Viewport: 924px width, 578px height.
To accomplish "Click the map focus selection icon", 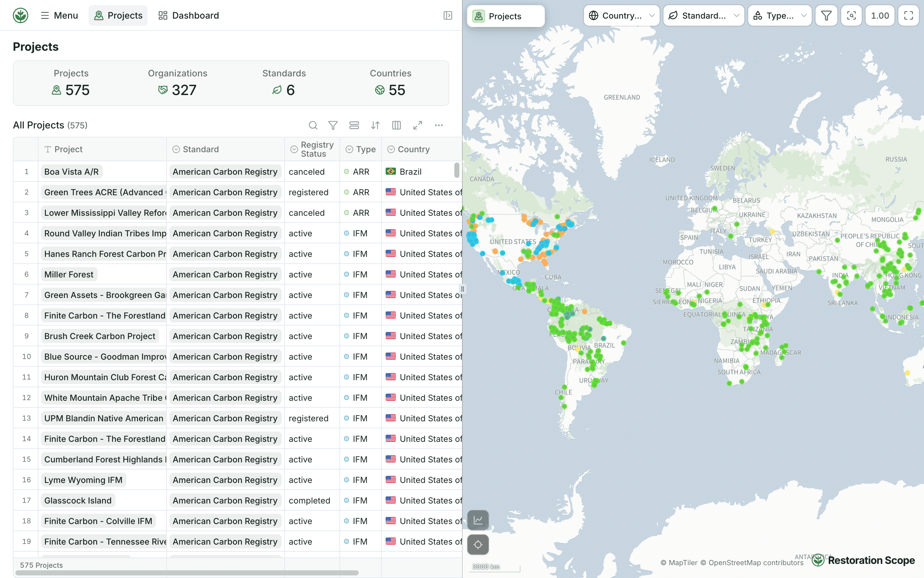I will click(851, 16).
